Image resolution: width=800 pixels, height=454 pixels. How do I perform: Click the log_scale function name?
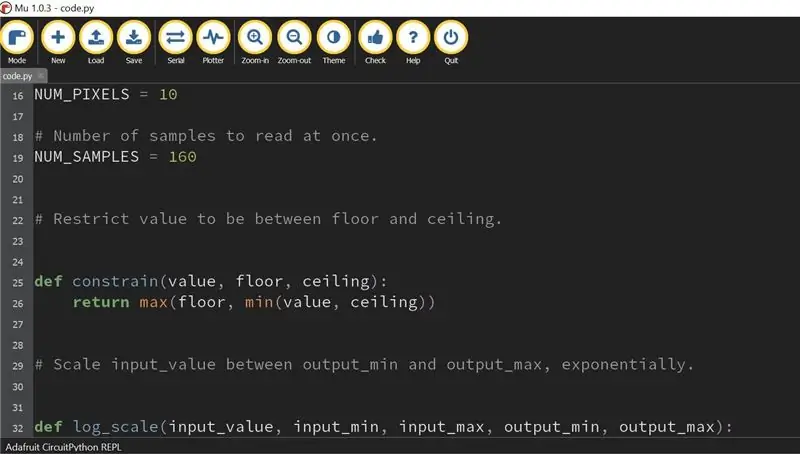pos(115,427)
